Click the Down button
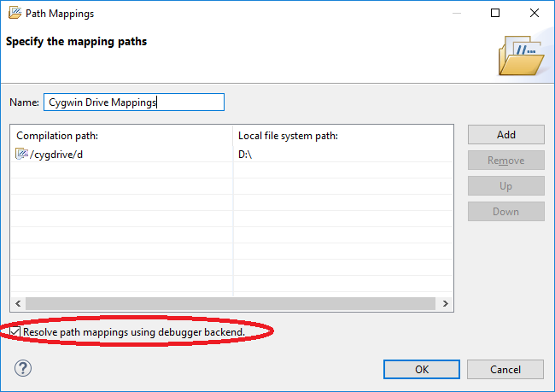Viewport: 555px width, 392px height. (x=506, y=212)
